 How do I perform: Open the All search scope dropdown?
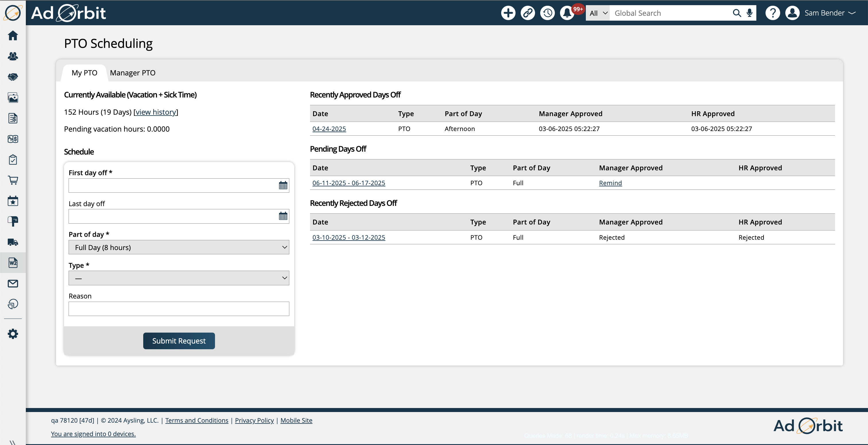tap(598, 13)
